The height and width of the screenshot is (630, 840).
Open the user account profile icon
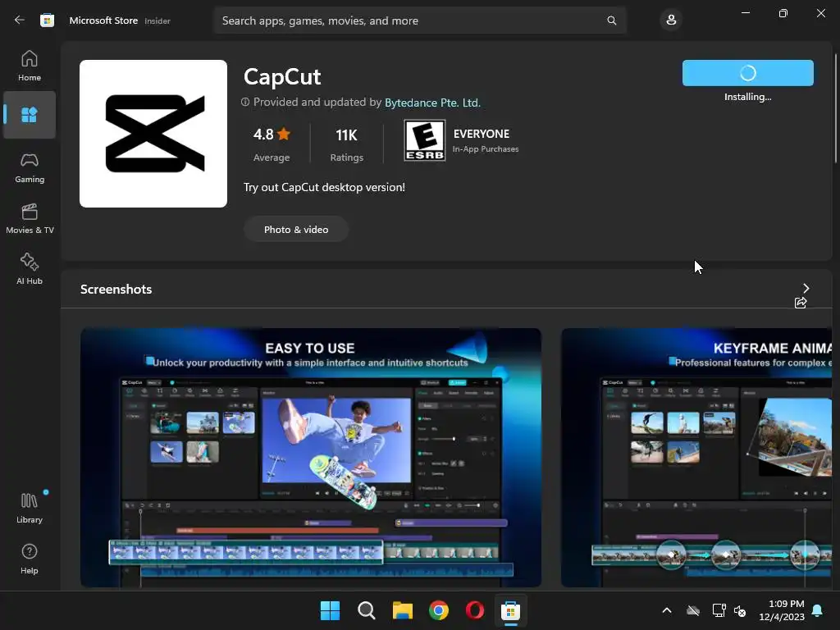(x=671, y=21)
